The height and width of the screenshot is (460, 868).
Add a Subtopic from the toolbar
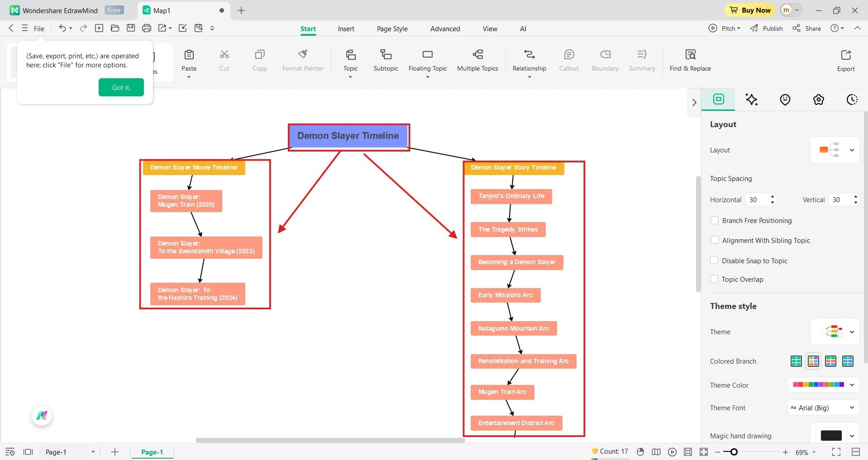tap(386, 61)
